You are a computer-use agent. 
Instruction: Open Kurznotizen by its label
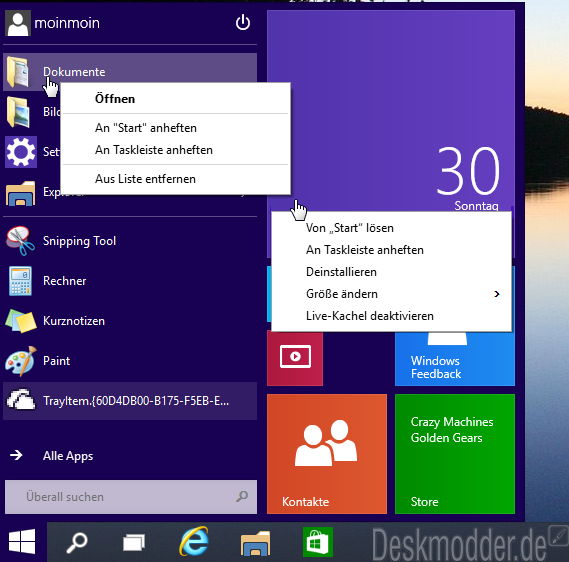74,321
